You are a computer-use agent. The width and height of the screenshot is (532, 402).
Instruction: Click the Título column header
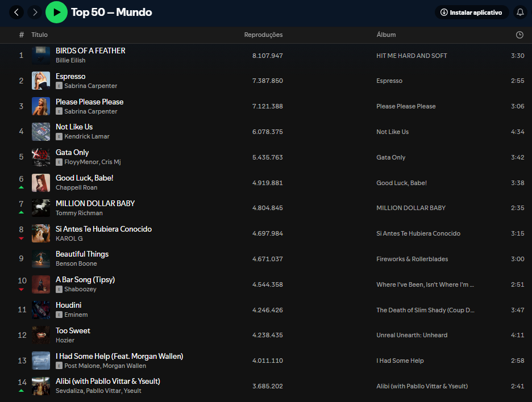click(x=39, y=35)
